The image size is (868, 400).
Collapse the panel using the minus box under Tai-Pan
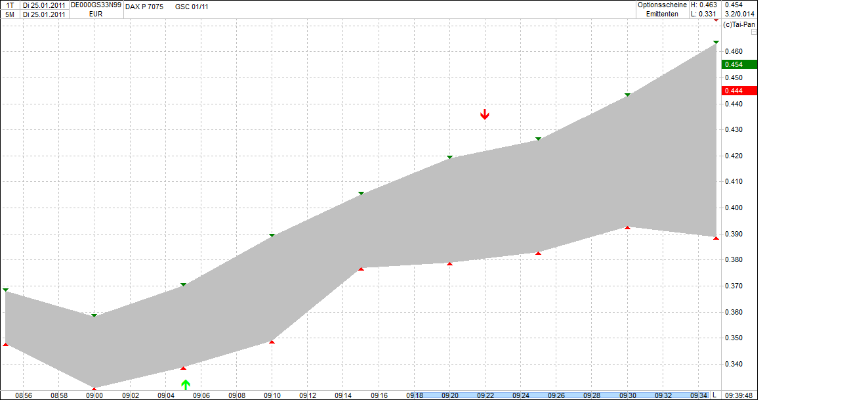coord(753,30)
